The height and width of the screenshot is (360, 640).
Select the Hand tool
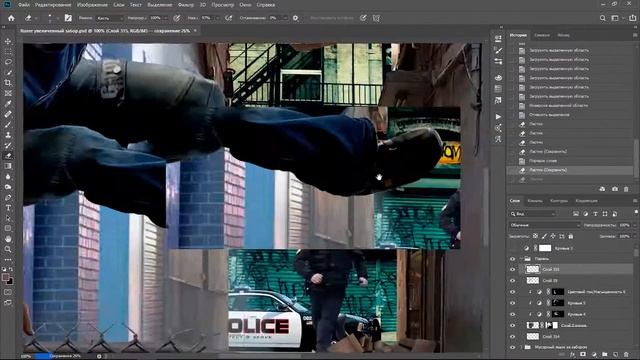coord(8,239)
